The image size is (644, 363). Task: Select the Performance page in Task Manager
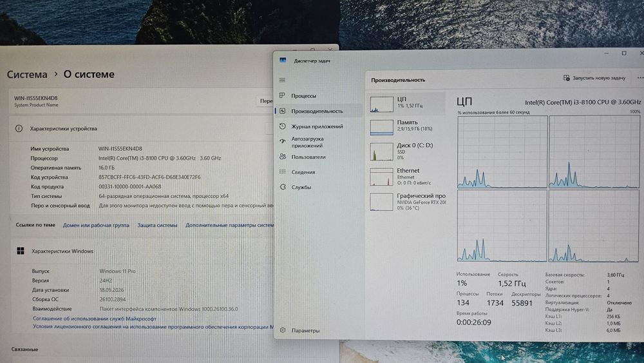[x=318, y=111]
